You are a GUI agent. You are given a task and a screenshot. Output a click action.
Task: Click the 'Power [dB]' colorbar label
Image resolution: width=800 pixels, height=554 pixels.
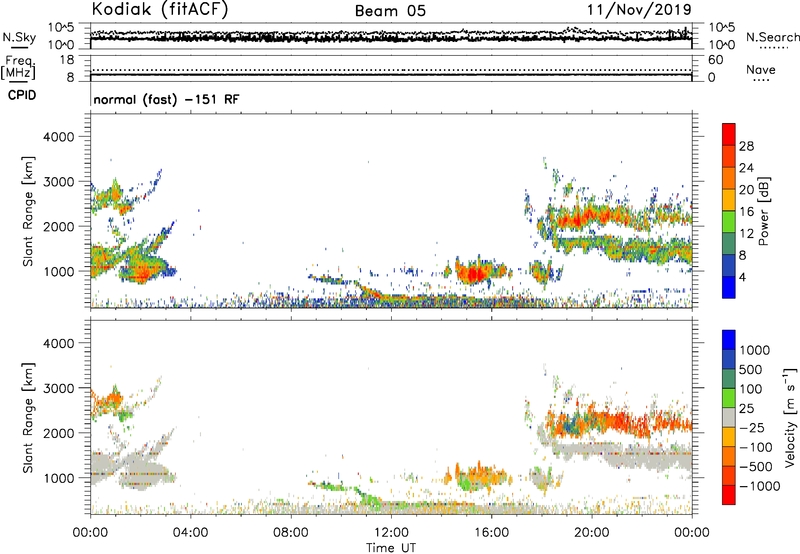coord(763,211)
